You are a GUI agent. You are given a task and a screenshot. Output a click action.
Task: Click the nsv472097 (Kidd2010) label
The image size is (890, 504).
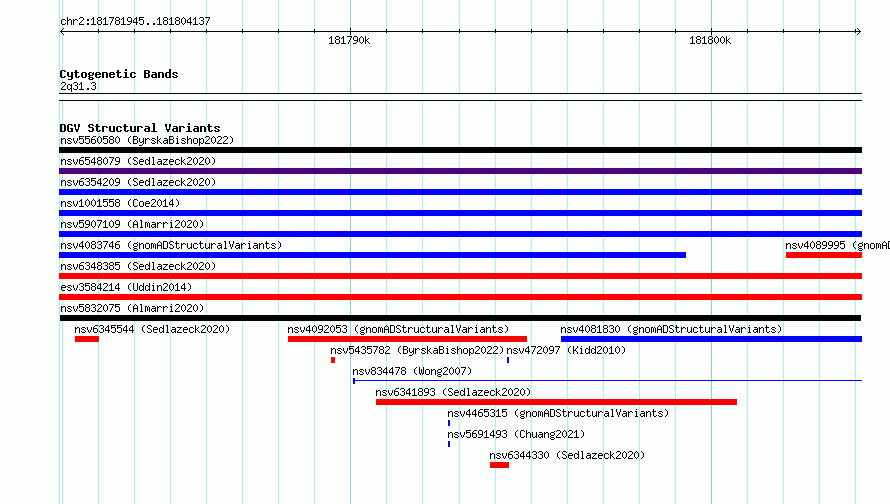pyautogui.click(x=566, y=350)
